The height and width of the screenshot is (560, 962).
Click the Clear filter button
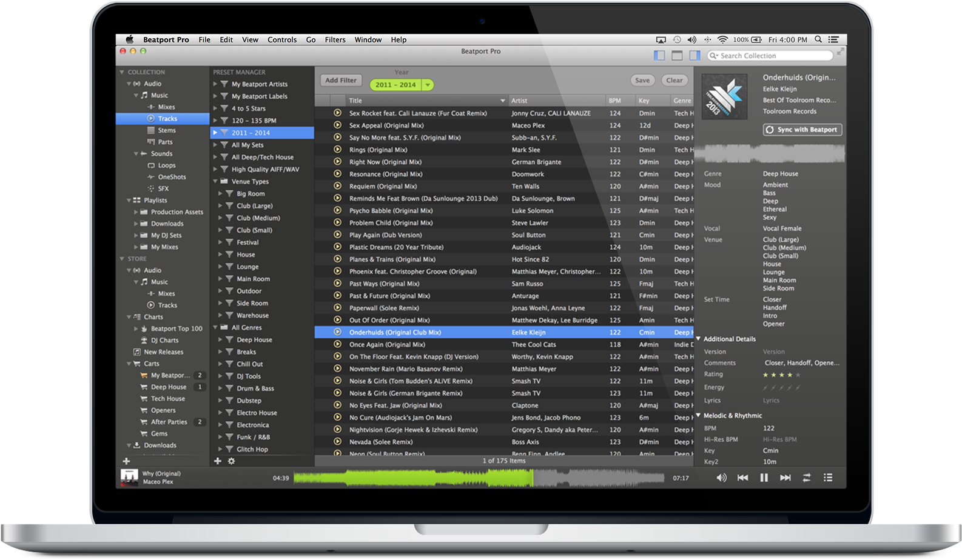(x=674, y=80)
